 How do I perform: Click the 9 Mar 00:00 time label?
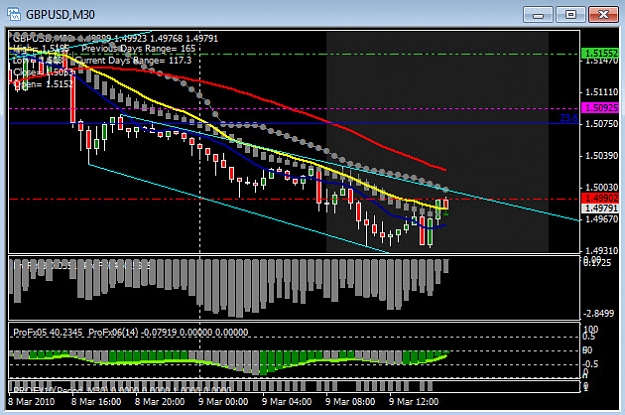(x=223, y=401)
